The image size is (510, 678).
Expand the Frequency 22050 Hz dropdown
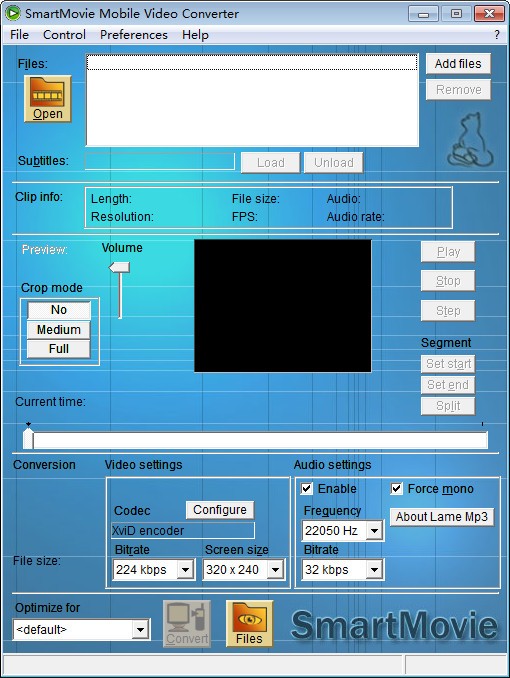(374, 530)
